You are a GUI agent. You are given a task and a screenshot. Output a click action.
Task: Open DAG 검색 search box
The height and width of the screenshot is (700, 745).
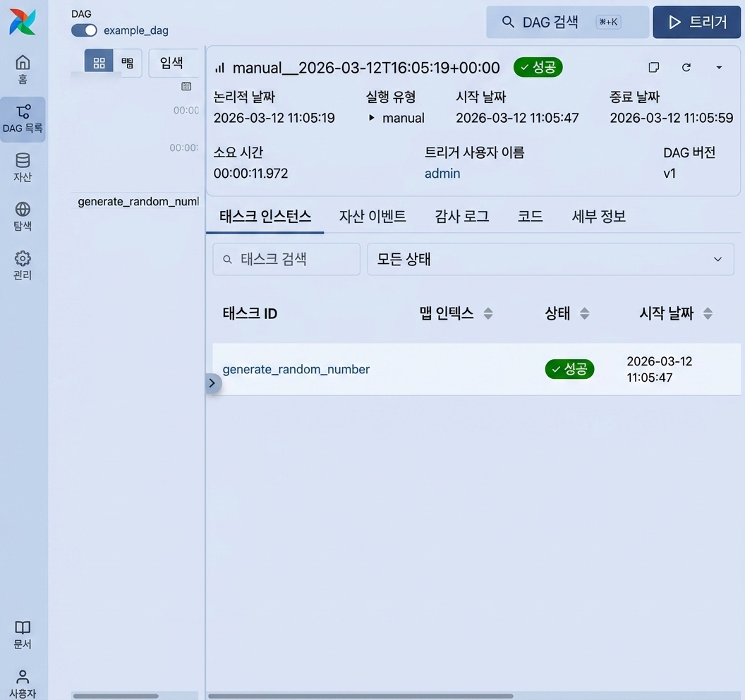[x=567, y=22]
